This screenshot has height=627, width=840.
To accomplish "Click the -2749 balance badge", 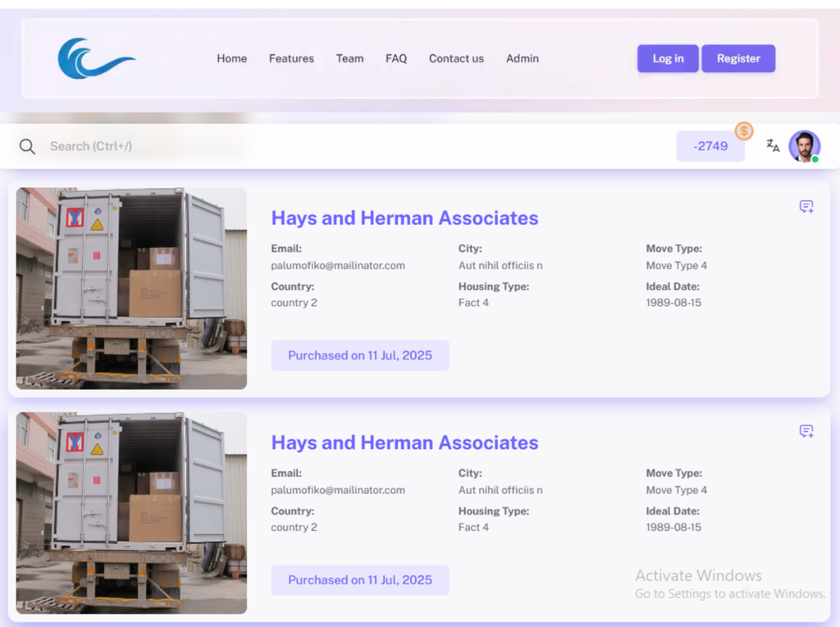I will click(x=710, y=146).
